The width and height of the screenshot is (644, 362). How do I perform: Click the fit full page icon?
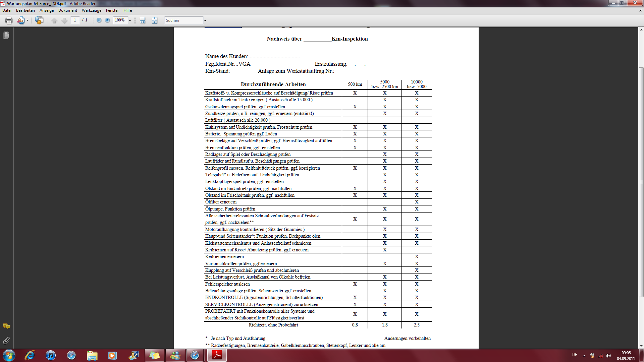coord(154,20)
